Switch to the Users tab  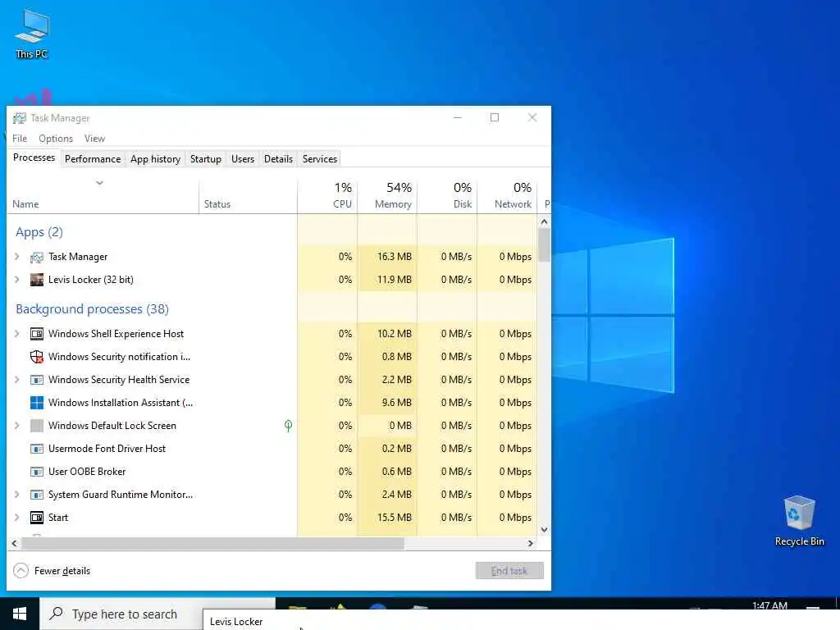[x=243, y=159]
